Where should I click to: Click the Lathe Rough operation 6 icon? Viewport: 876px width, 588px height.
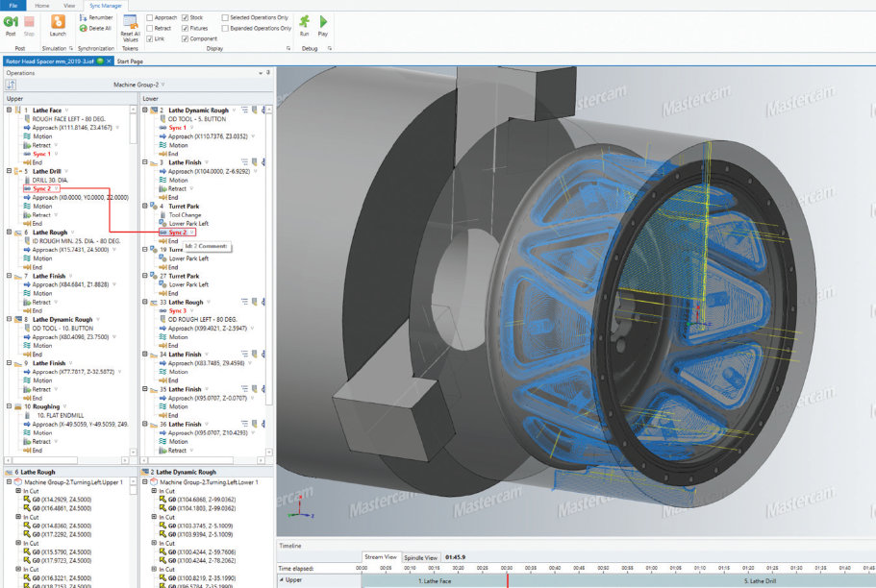17,233
